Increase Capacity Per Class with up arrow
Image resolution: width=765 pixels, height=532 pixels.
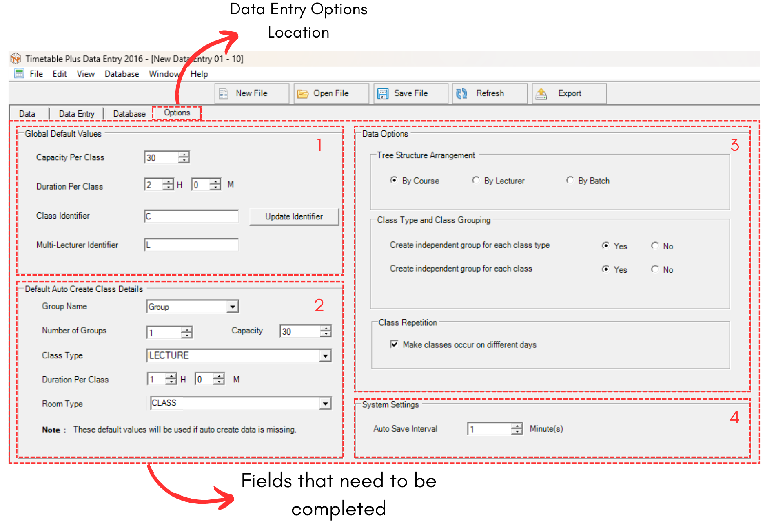[x=184, y=155]
